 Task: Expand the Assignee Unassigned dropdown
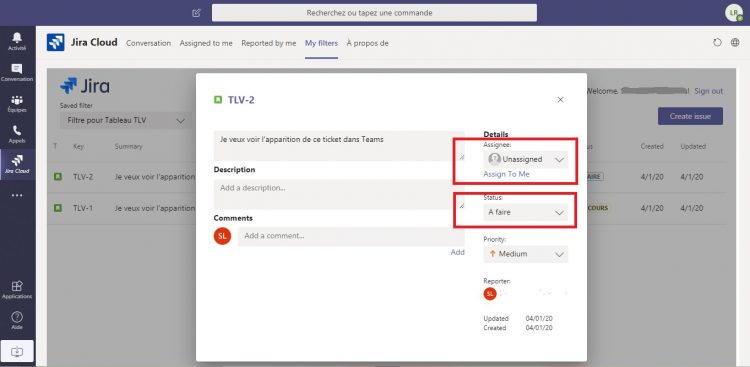coord(526,159)
